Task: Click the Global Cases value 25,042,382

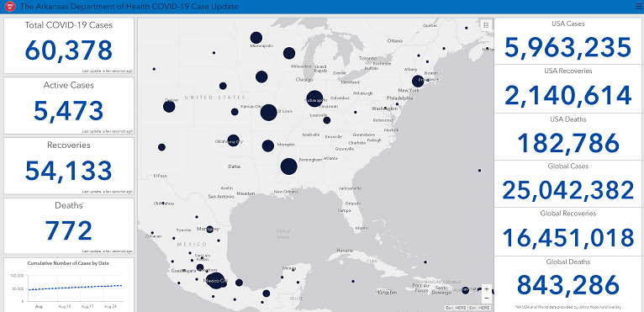Action: tap(568, 191)
